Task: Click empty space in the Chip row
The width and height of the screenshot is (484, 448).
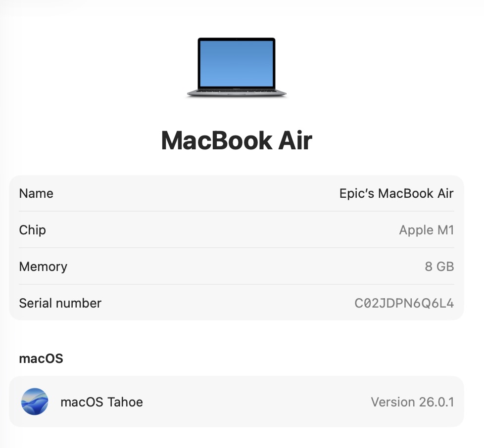Action: 222,230
